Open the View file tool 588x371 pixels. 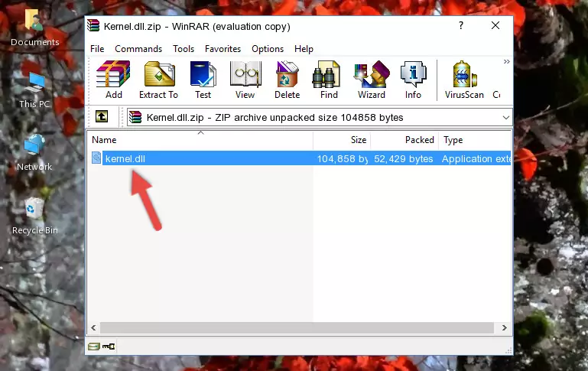tap(245, 80)
